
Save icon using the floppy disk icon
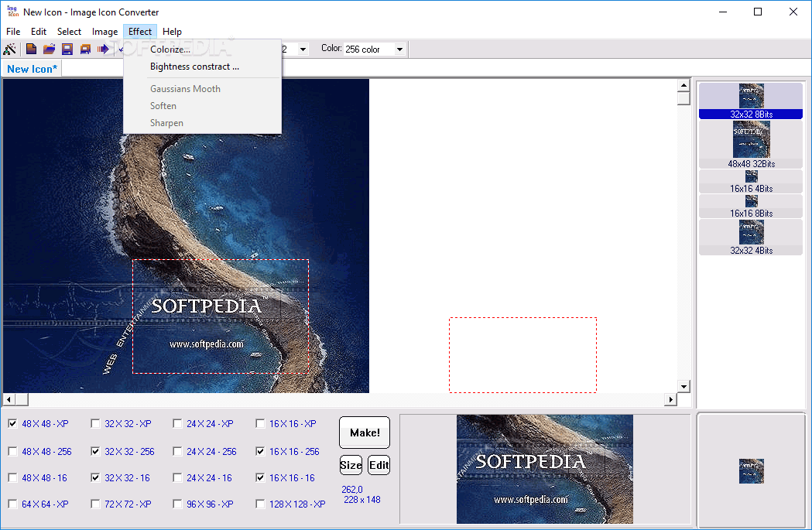coord(67,50)
